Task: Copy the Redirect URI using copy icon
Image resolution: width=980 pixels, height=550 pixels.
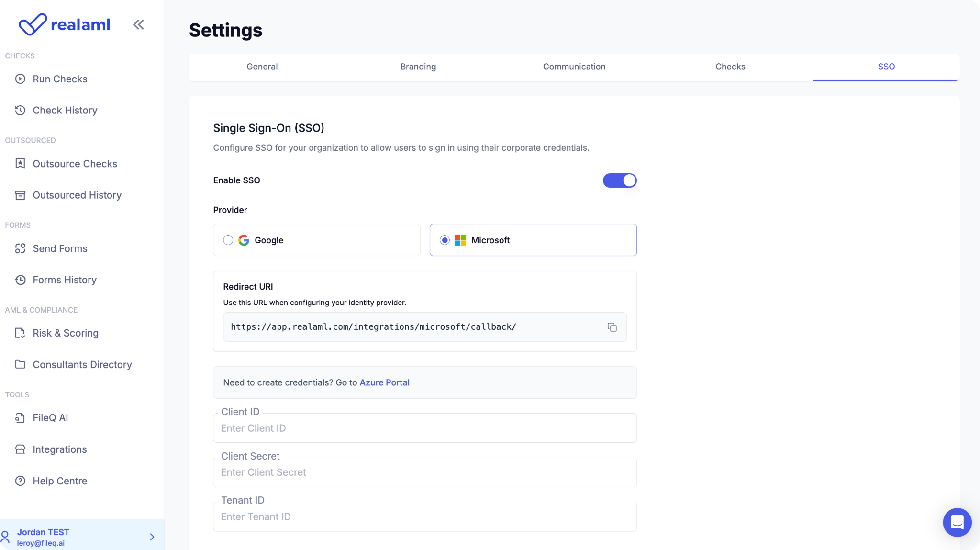Action: coord(612,327)
